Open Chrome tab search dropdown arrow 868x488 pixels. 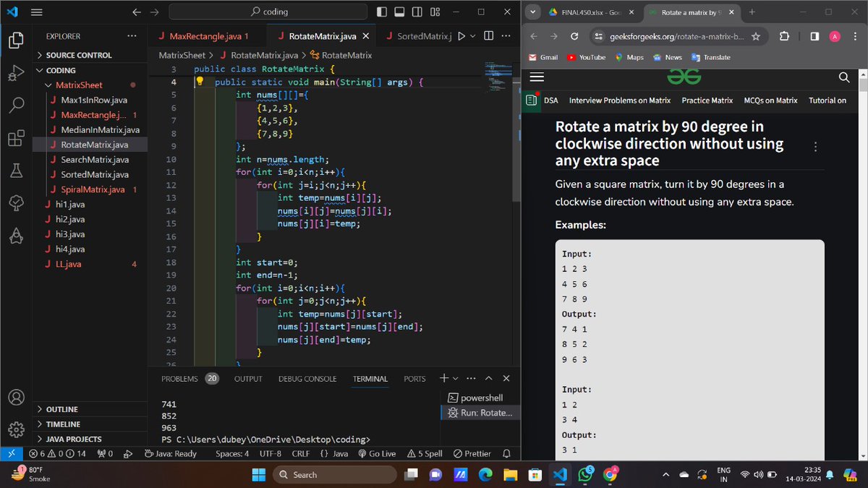pyautogui.click(x=532, y=12)
